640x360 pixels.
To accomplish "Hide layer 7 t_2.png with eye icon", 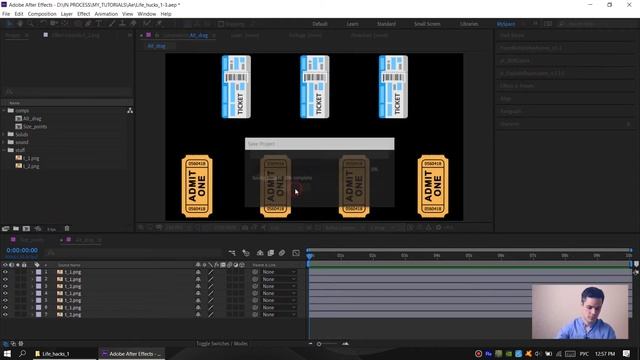I will (x=5, y=315).
